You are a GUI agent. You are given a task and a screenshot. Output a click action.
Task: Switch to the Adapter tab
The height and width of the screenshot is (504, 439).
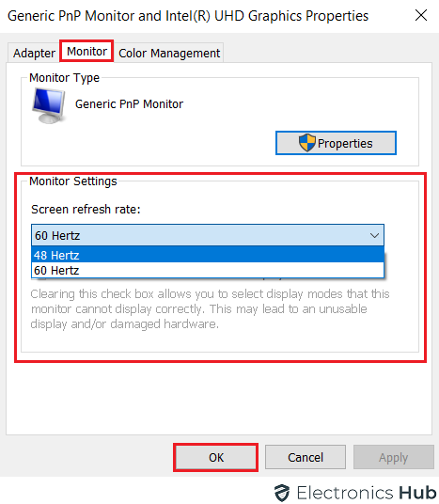(34, 53)
